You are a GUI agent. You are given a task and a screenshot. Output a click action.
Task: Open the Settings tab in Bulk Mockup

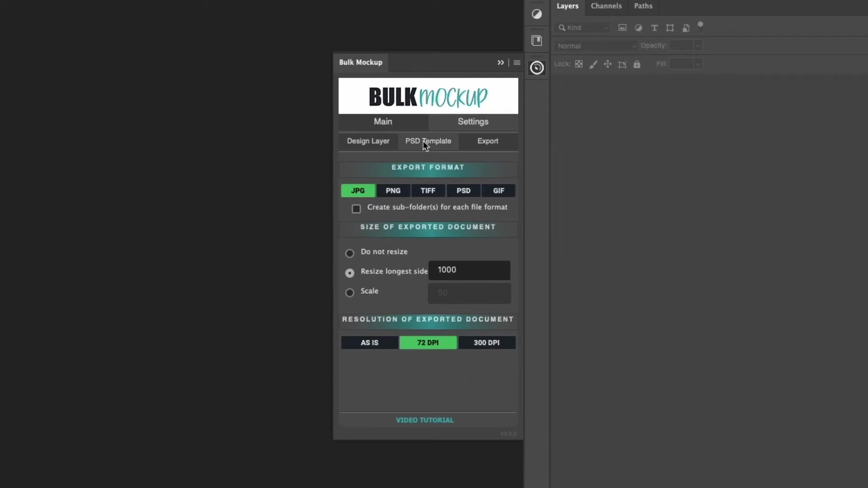tap(472, 122)
